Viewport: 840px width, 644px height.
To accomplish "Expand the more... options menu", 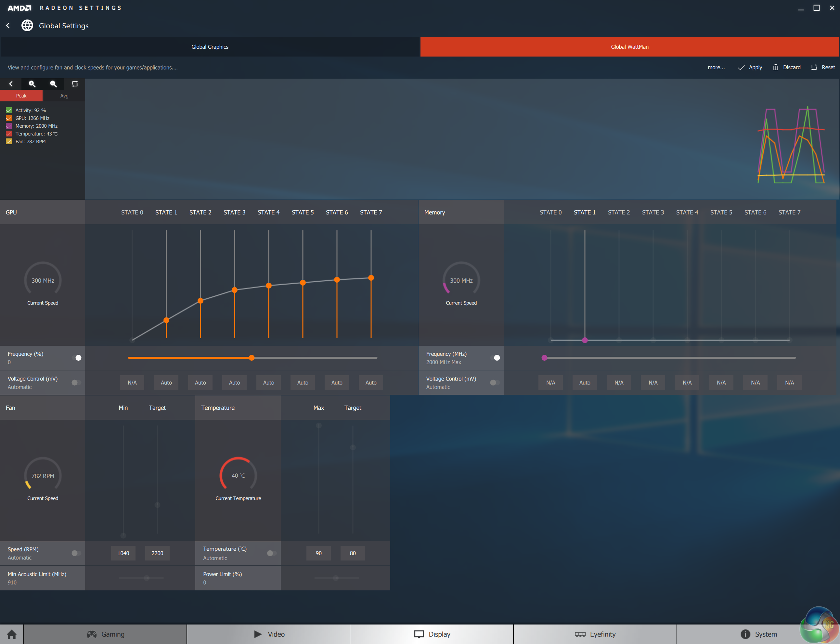I will coord(716,68).
